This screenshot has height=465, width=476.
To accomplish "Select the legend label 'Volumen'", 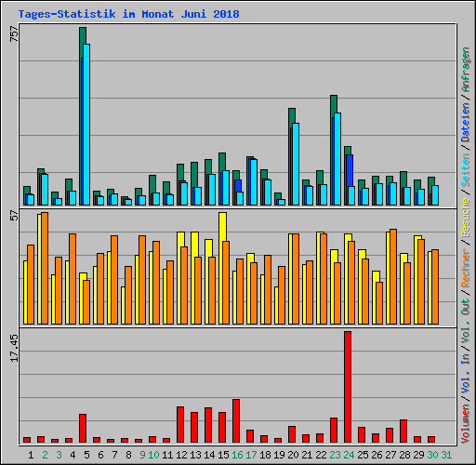I will pyautogui.click(x=466, y=423).
